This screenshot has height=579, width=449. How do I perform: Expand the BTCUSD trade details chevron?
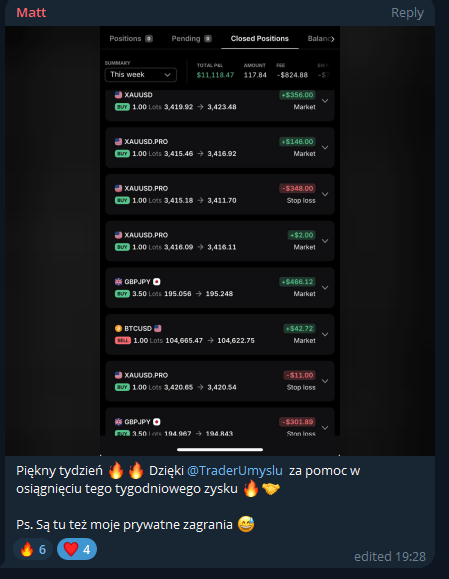click(325, 334)
